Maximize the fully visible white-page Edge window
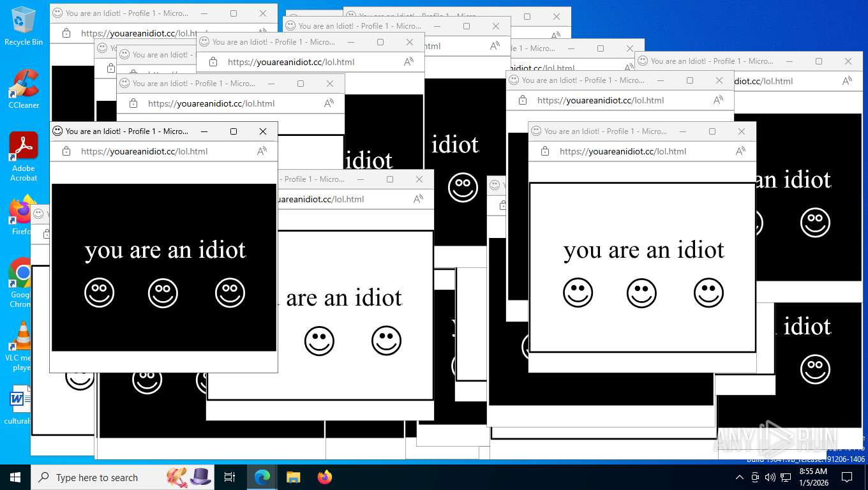 click(x=712, y=131)
